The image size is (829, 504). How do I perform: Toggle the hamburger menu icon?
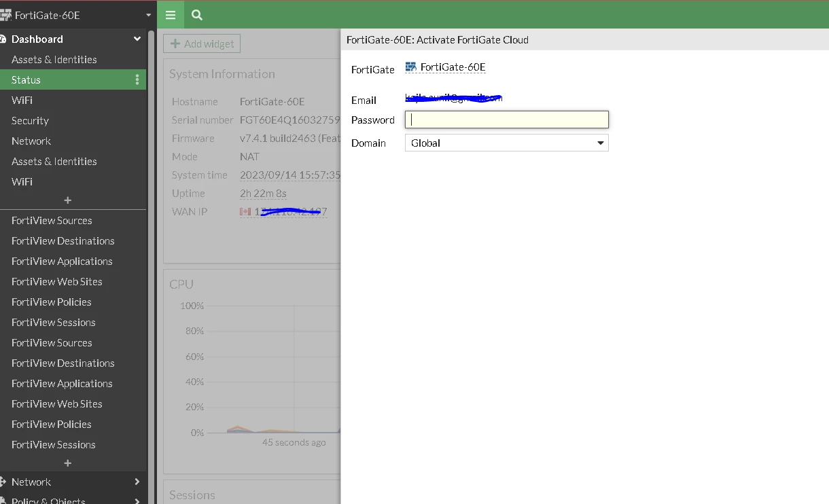click(171, 15)
